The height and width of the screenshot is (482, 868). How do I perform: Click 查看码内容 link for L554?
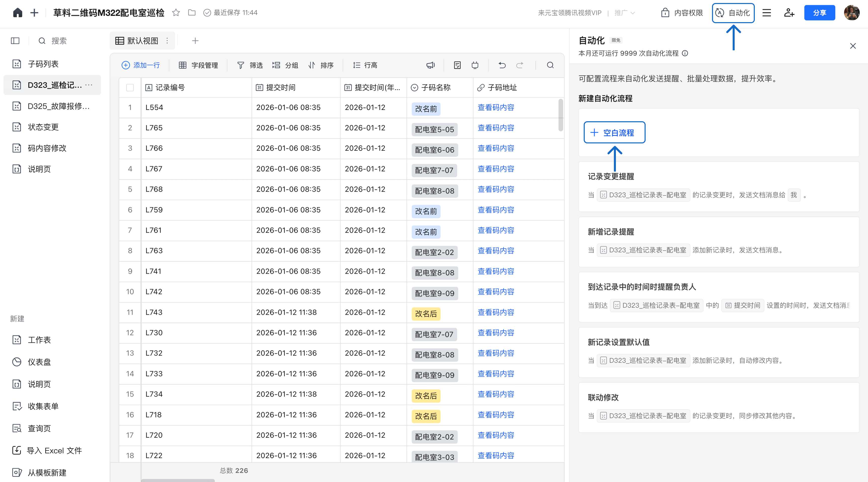point(496,107)
